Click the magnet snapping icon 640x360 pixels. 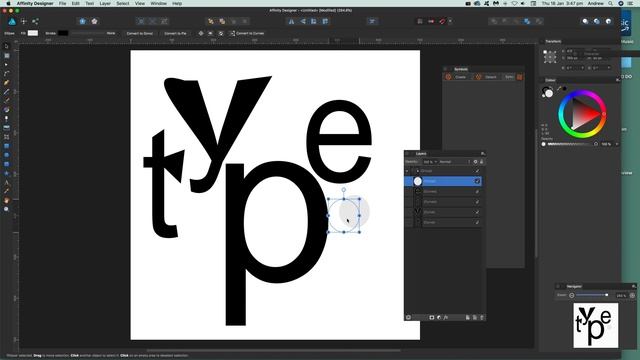click(442, 21)
